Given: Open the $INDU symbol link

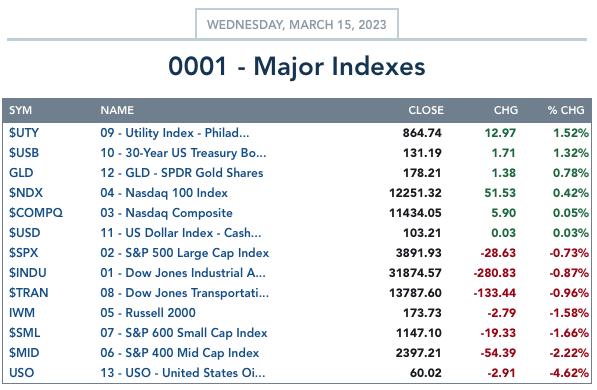Looking at the screenshot, I should click(28, 273).
